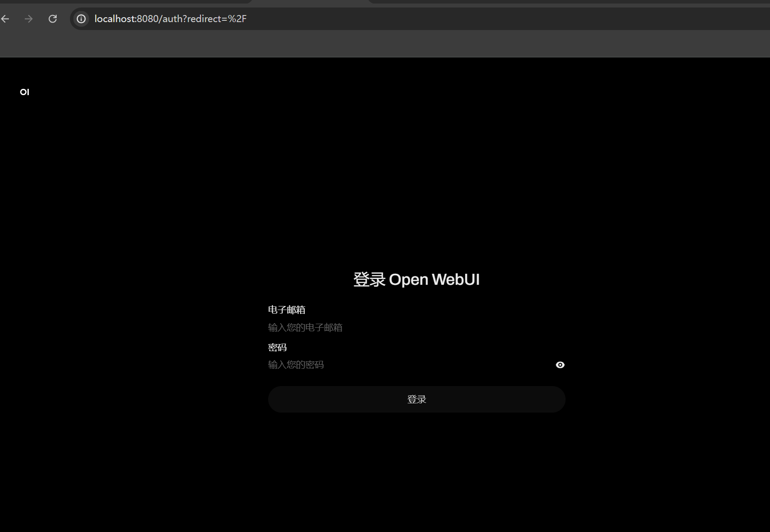
Task: Click the browser back arrow
Action: pyautogui.click(x=5, y=19)
